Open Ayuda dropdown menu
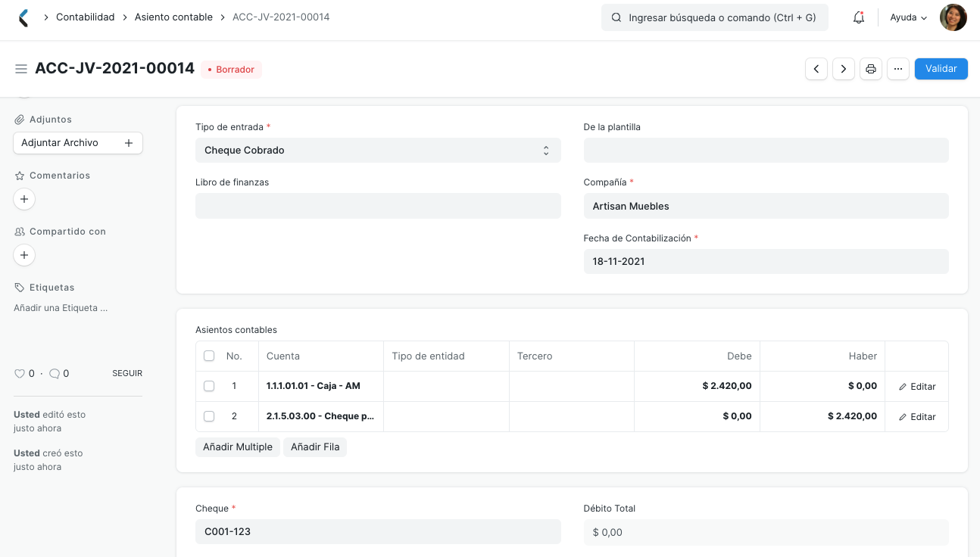Image resolution: width=980 pixels, height=557 pixels. [908, 17]
